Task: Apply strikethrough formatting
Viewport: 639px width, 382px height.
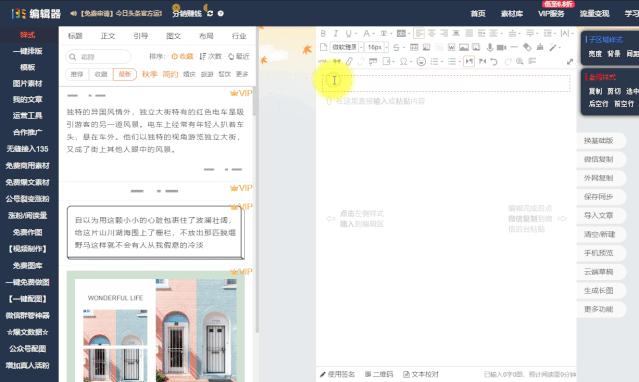Action: click(x=396, y=47)
